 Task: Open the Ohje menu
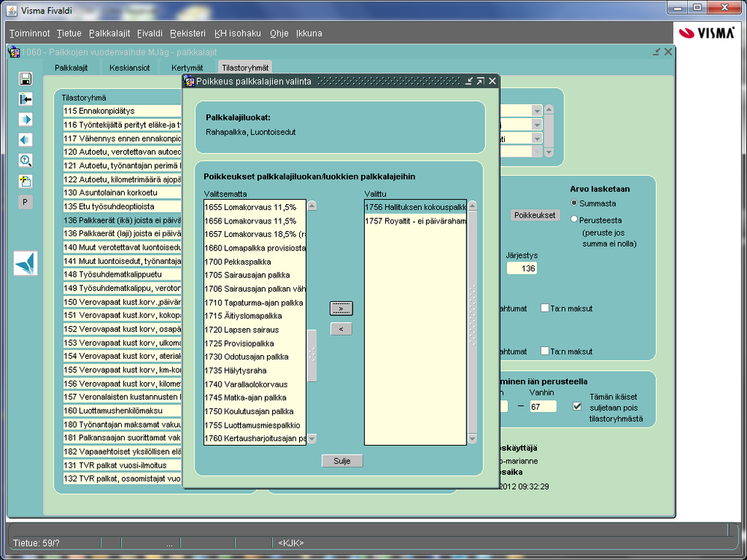click(279, 34)
